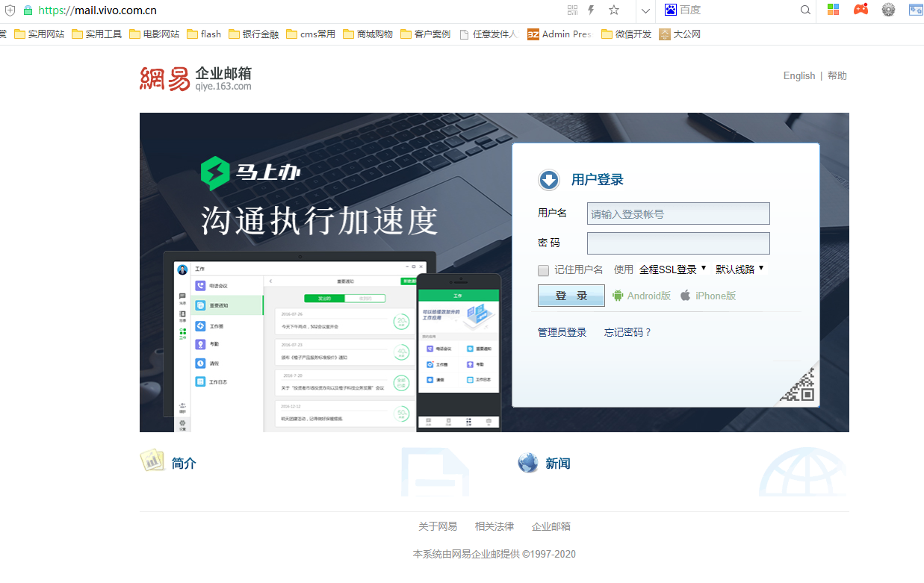Focus the 密码 password field
The height and width of the screenshot is (583, 924).
tap(678, 243)
